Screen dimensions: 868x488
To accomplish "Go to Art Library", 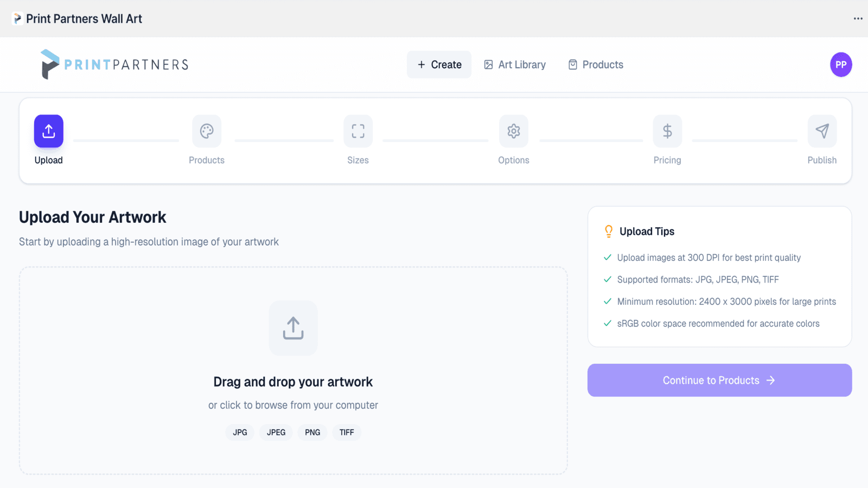I will click(515, 65).
